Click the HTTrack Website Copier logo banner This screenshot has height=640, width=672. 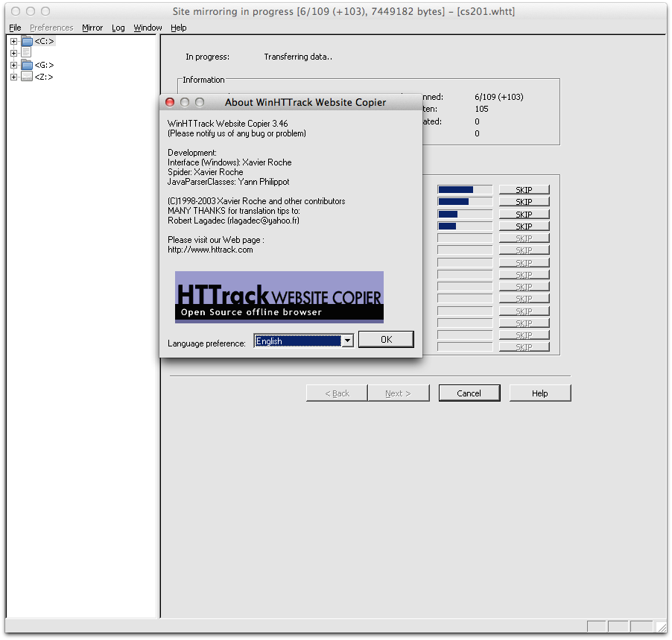[x=279, y=297]
